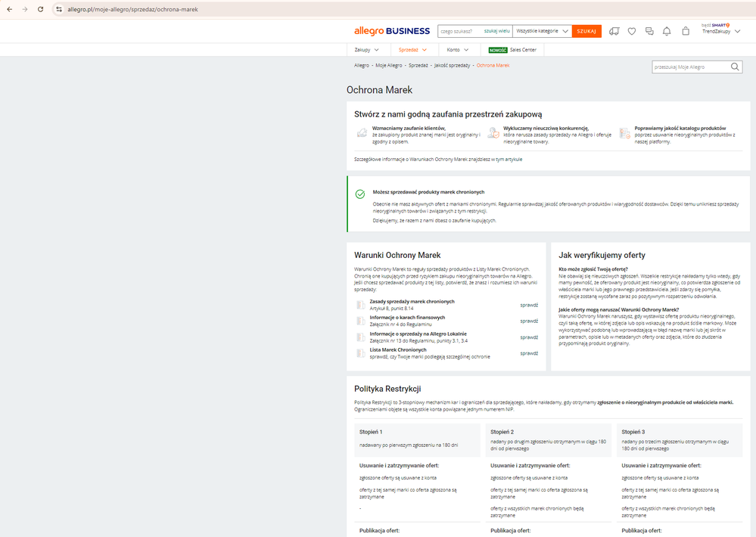Click the bądź SMART link
This screenshot has width=756, height=537.
point(715,25)
